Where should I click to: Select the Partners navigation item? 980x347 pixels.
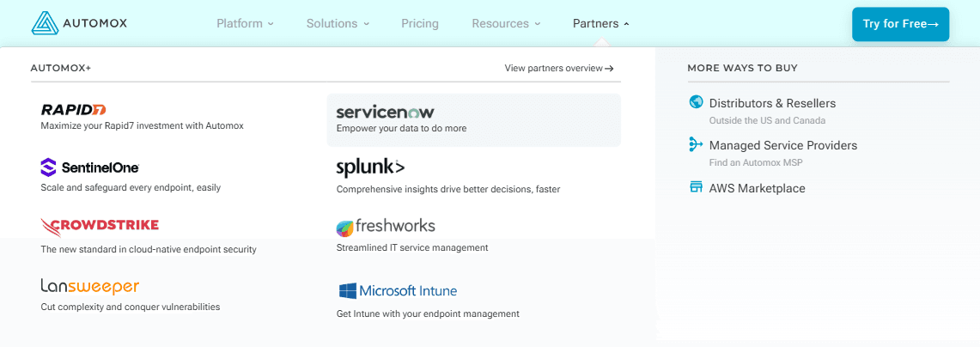pos(595,24)
